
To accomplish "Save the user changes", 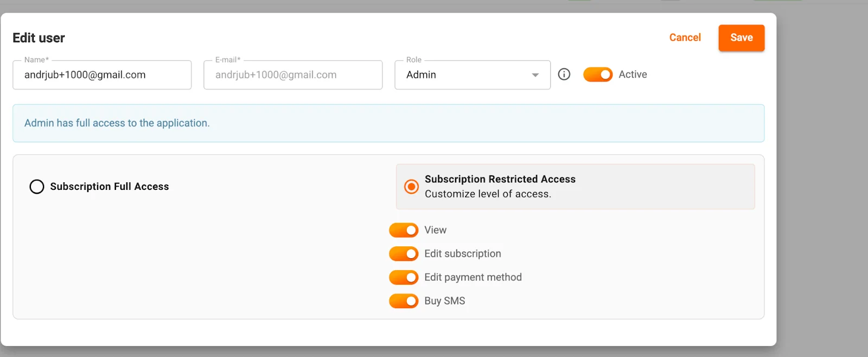I will point(742,38).
